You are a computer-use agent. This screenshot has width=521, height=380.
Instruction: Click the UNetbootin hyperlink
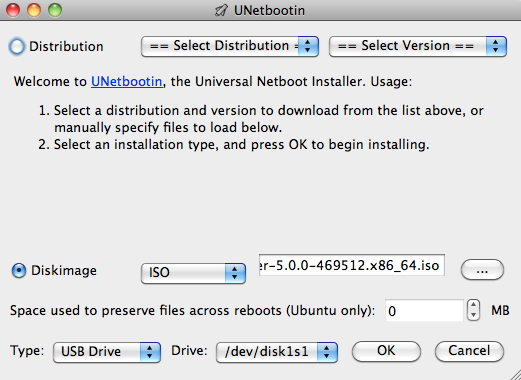(x=127, y=82)
